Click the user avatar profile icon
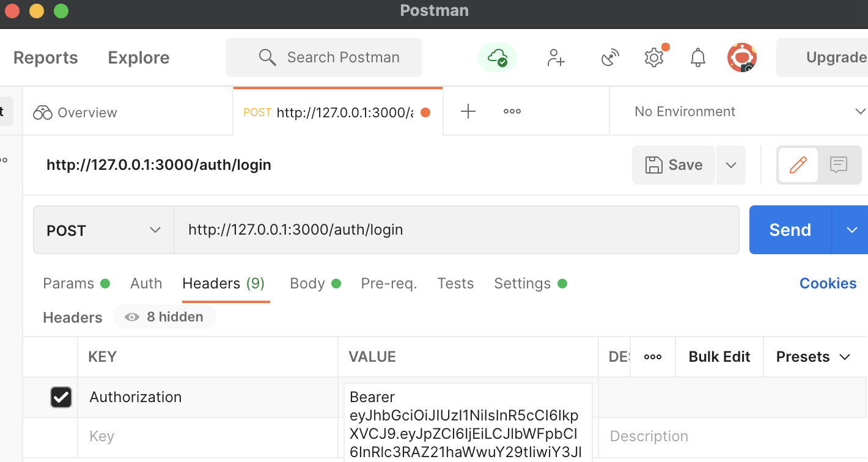The image size is (868, 462). pyautogui.click(x=742, y=57)
